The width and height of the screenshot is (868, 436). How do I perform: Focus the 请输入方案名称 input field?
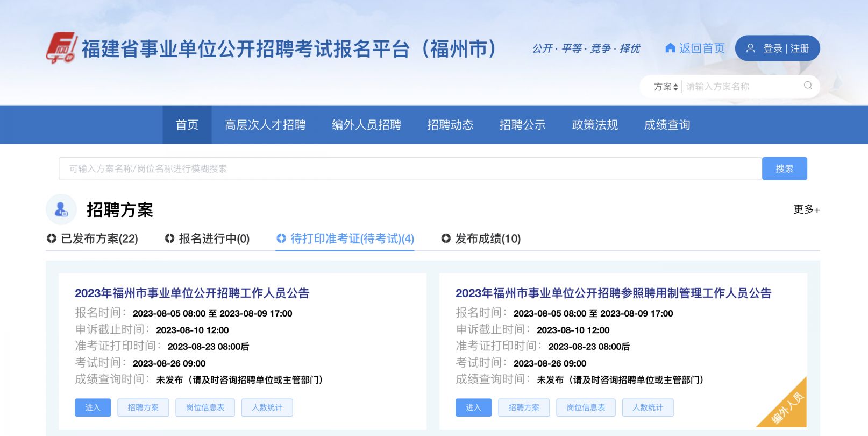point(742,87)
